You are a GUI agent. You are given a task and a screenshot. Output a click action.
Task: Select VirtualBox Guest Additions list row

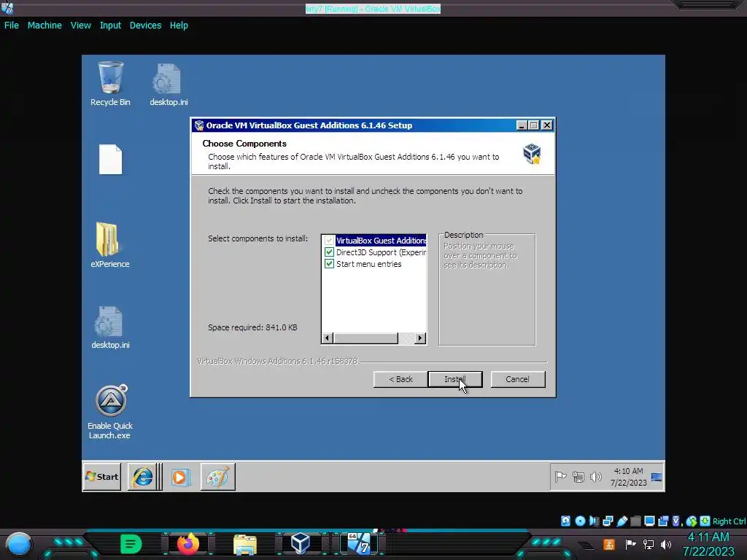[x=374, y=241]
